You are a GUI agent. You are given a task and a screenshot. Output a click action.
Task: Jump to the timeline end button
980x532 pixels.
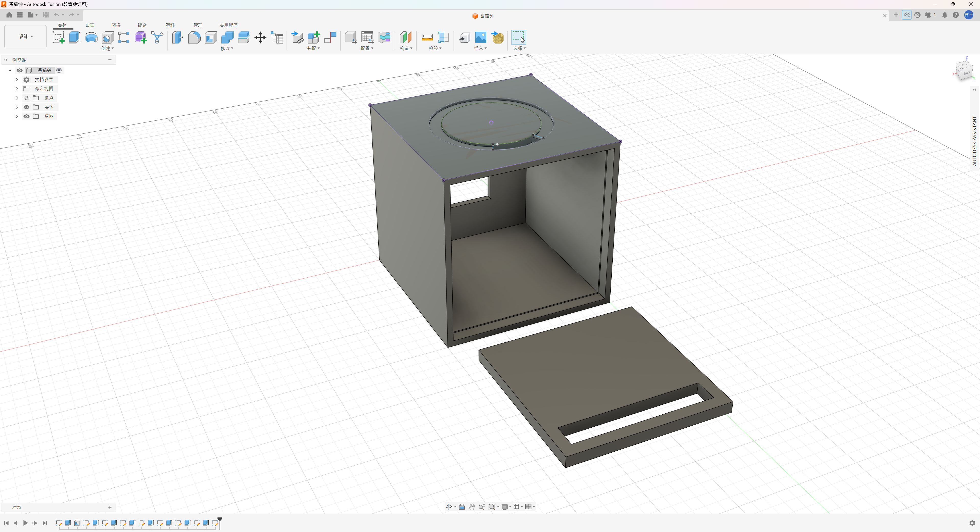[44, 523]
